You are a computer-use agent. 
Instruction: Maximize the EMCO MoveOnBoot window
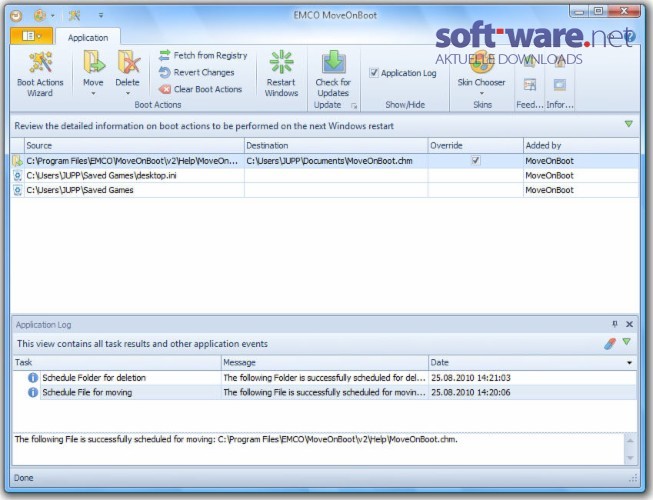pyautogui.click(x=598, y=11)
